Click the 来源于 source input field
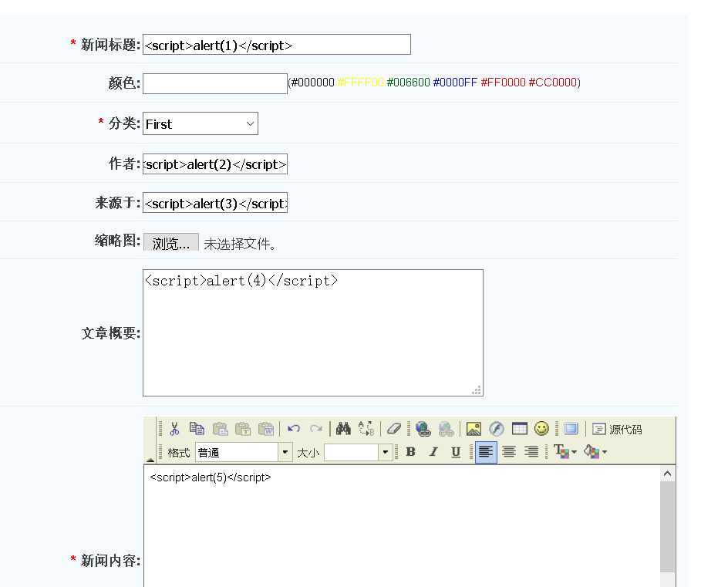Viewport: 728px width, 587px height. point(215,203)
